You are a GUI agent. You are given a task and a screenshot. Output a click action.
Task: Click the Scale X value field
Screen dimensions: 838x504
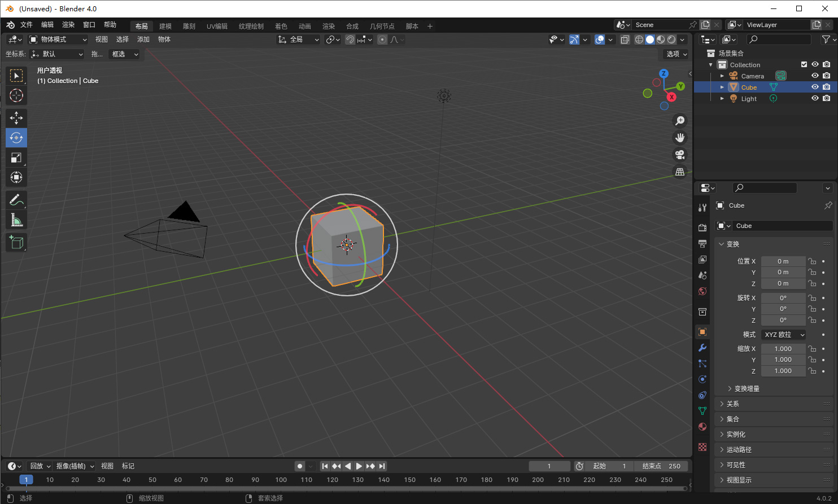coord(783,349)
